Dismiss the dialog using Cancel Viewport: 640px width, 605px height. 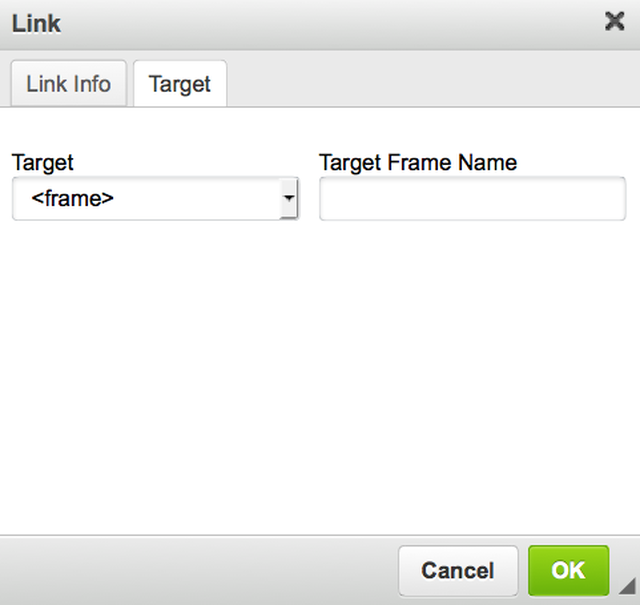point(458,571)
